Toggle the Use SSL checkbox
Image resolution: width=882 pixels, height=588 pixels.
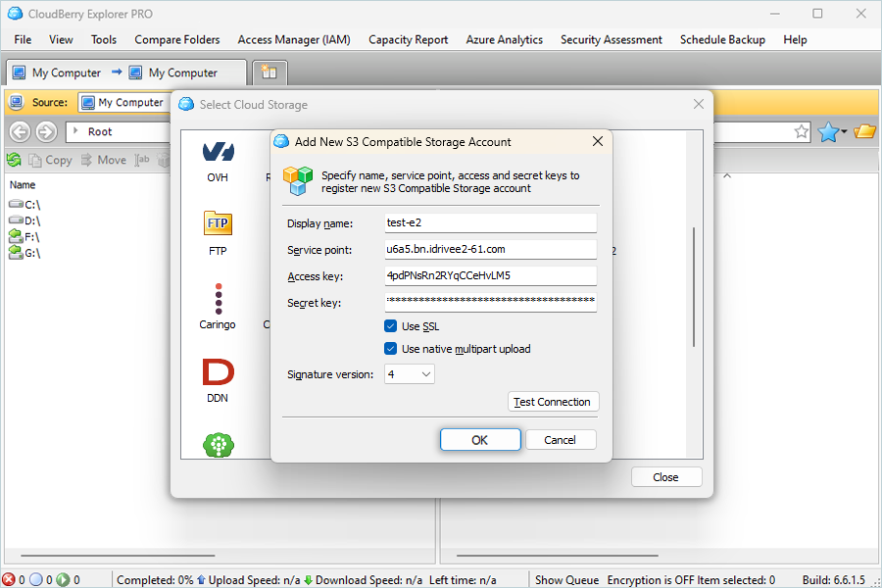coord(390,325)
